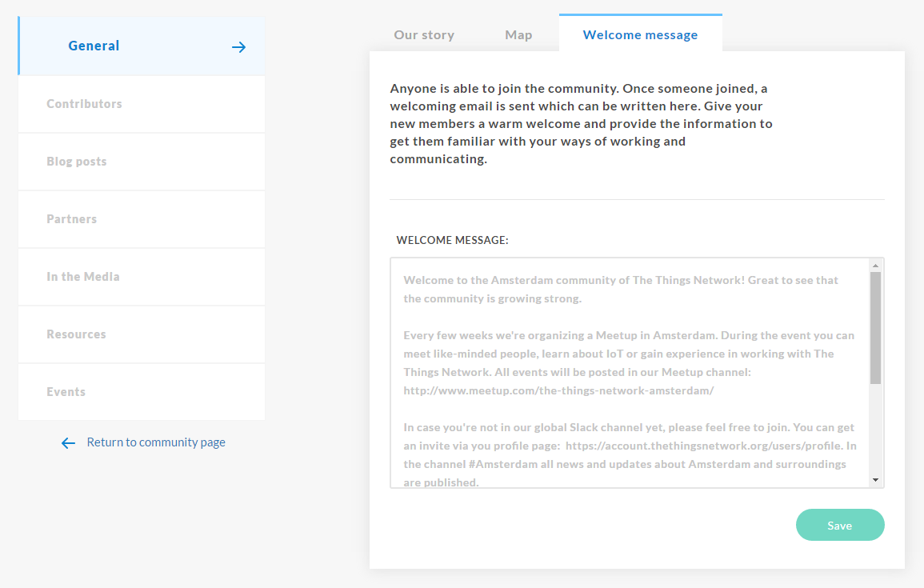This screenshot has height=588, width=924.
Task: Follow the Return to community page link
Action: coord(156,442)
